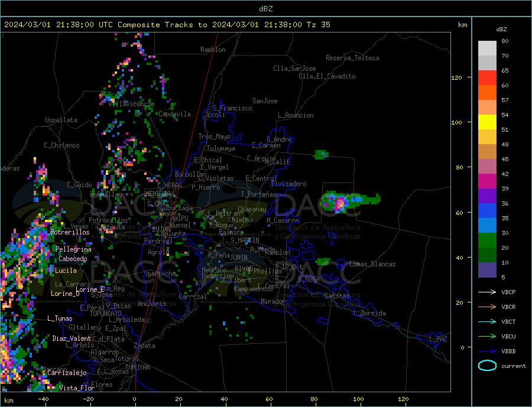Select the dark orange 57–60 dBZ swatch
Image resolution: width=532 pixels, height=407 pixels.
487,93
